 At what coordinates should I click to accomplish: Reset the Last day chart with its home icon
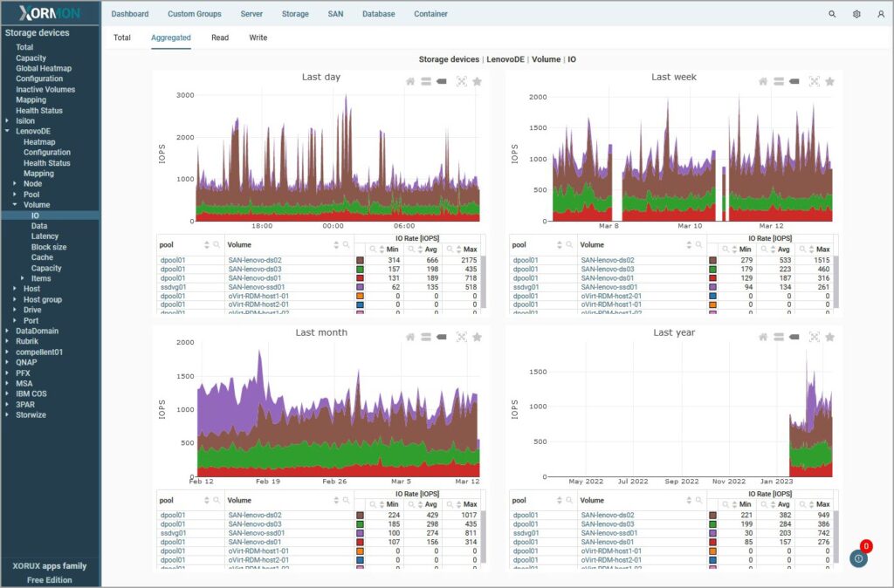point(410,80)
